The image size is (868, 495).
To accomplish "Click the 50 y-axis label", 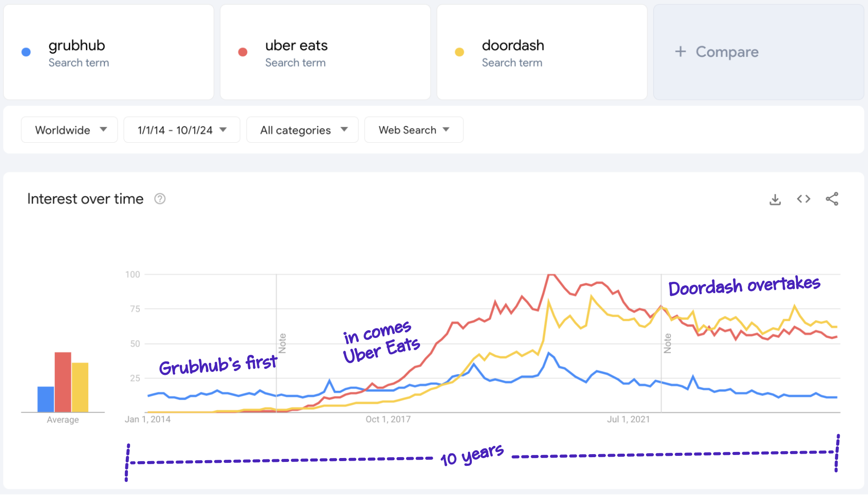I will 135,344.
